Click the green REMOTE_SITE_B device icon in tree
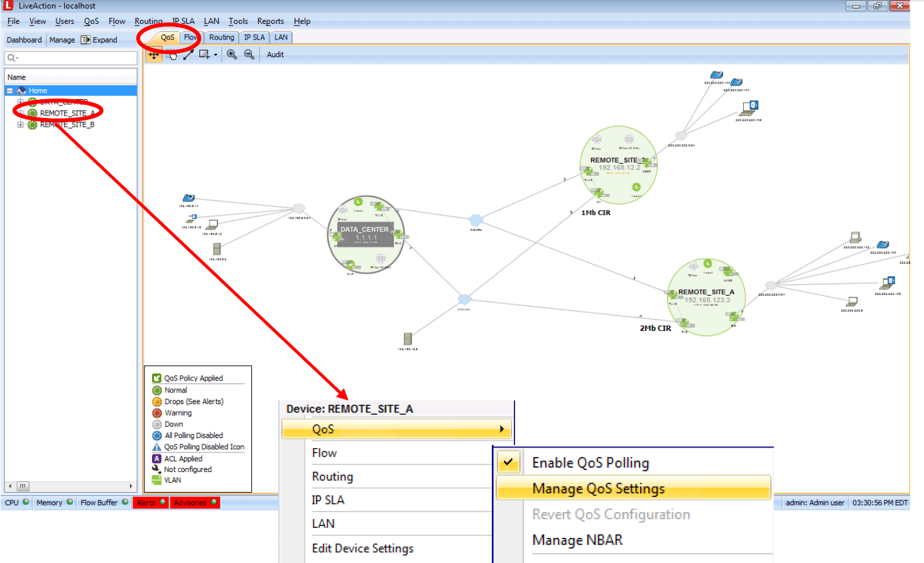Screen dimensions: 924x563 point(32,125)
